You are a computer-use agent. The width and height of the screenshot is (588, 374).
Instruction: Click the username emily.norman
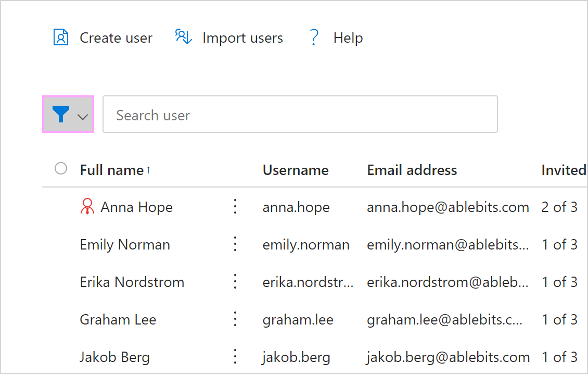point(306,245)
